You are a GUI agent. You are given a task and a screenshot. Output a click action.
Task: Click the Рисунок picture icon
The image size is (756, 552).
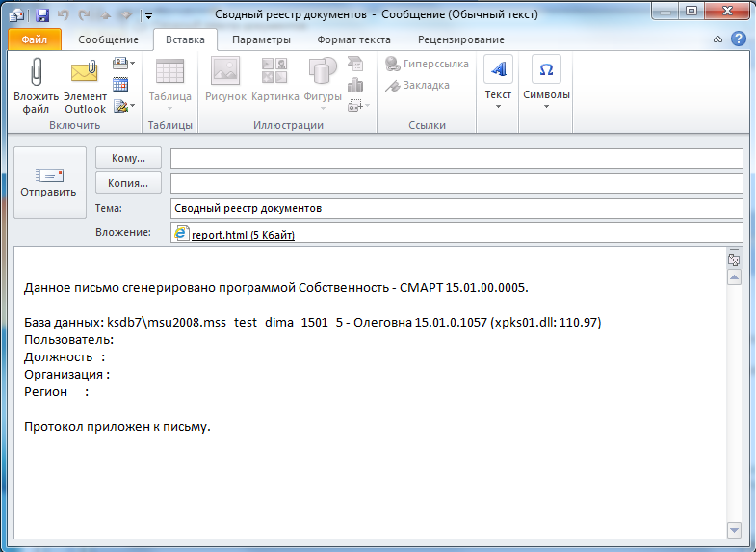225,71
